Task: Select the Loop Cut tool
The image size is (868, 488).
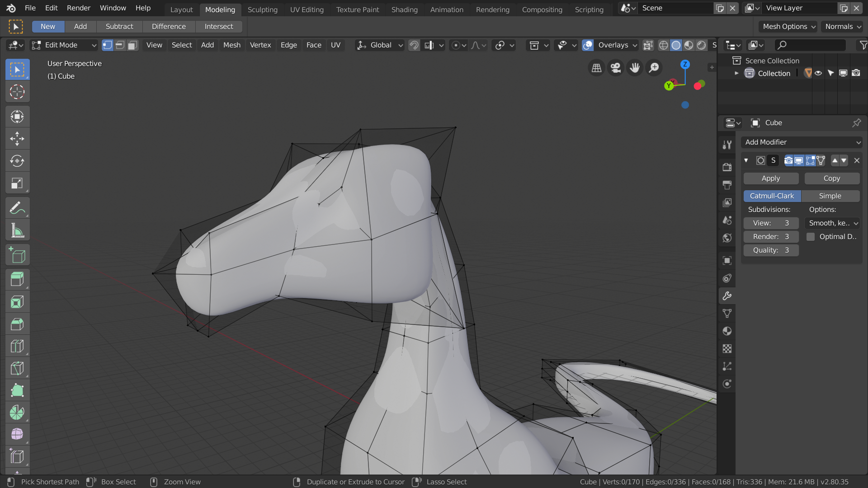Action: (17, 346)
